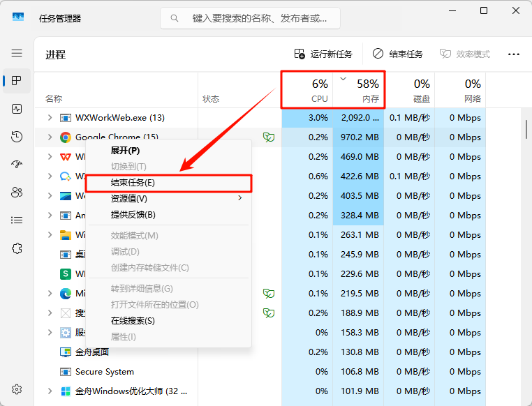Click 结束任务 button in the toolbar

click(x=397, y=54)
